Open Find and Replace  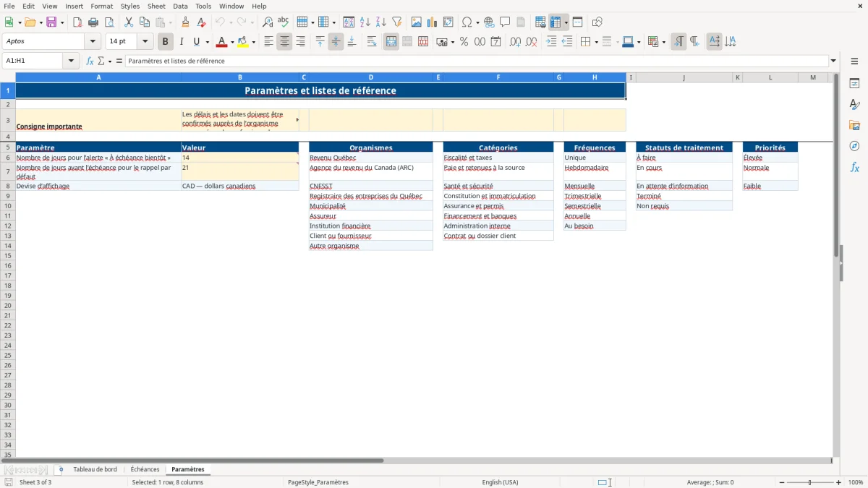coord(268,22)
